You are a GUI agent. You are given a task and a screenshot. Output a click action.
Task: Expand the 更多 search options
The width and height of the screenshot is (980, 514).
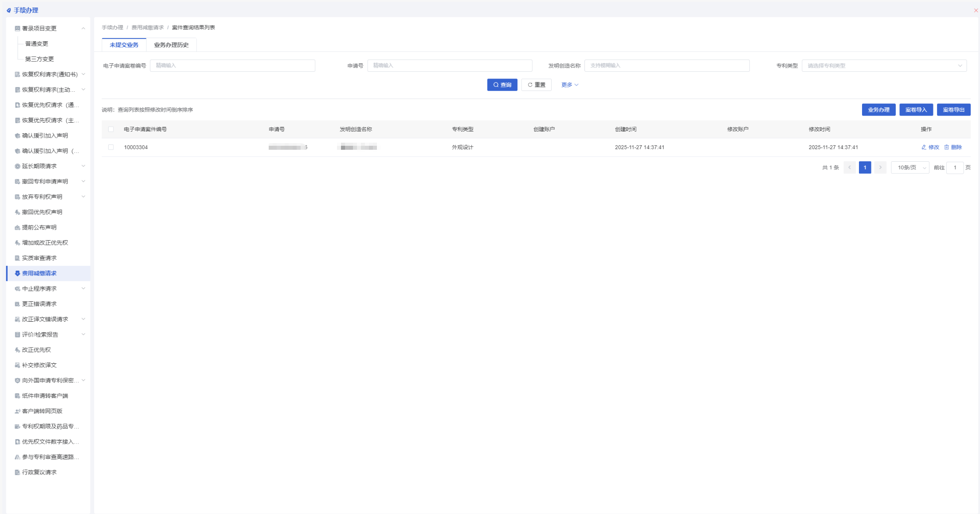coord(569,85)
